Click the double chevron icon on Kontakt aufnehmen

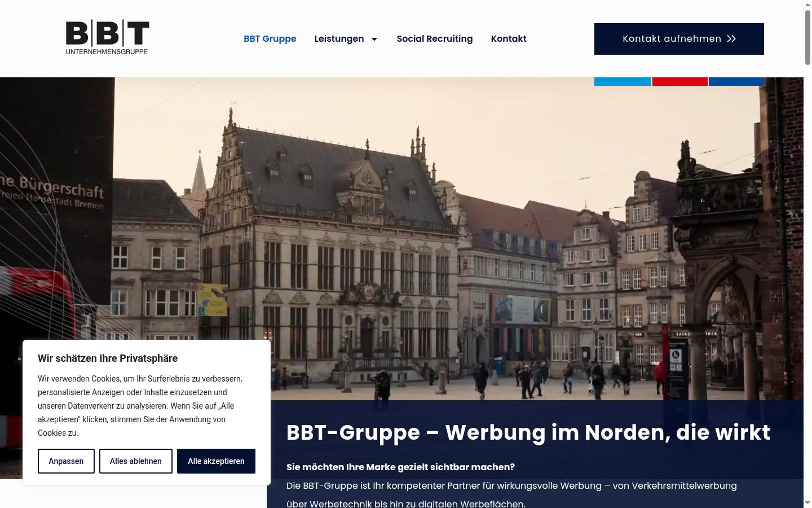[731, 39]
